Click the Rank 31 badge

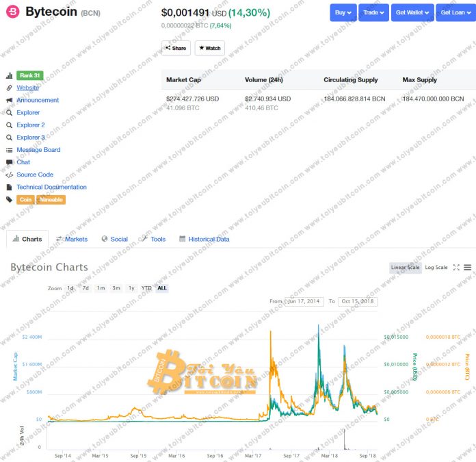pyautogui.click(x=30, y=75)
